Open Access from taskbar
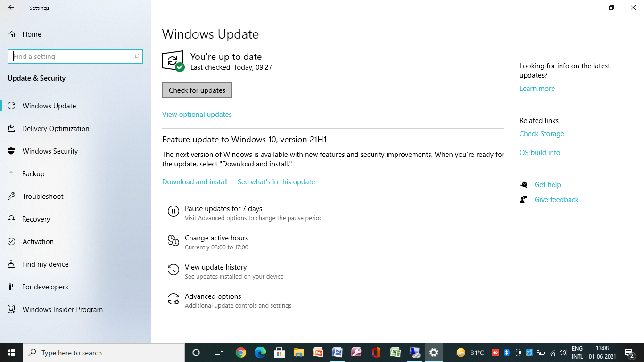 coord(356,353)
